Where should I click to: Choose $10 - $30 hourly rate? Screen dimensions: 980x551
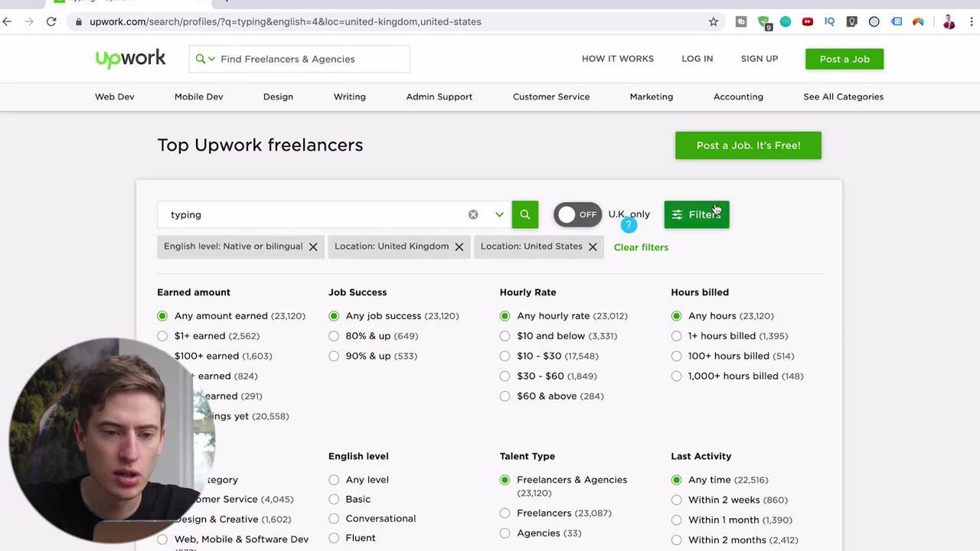click(x=505, y=356)
